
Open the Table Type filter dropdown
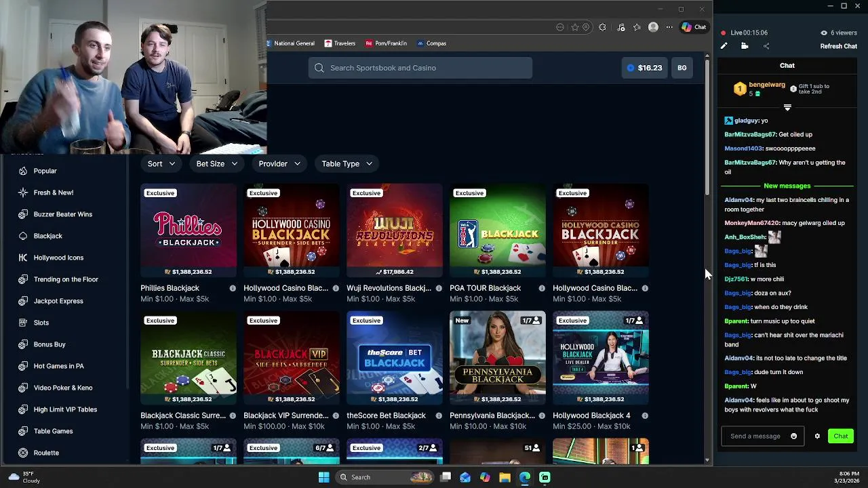(347, 163)
